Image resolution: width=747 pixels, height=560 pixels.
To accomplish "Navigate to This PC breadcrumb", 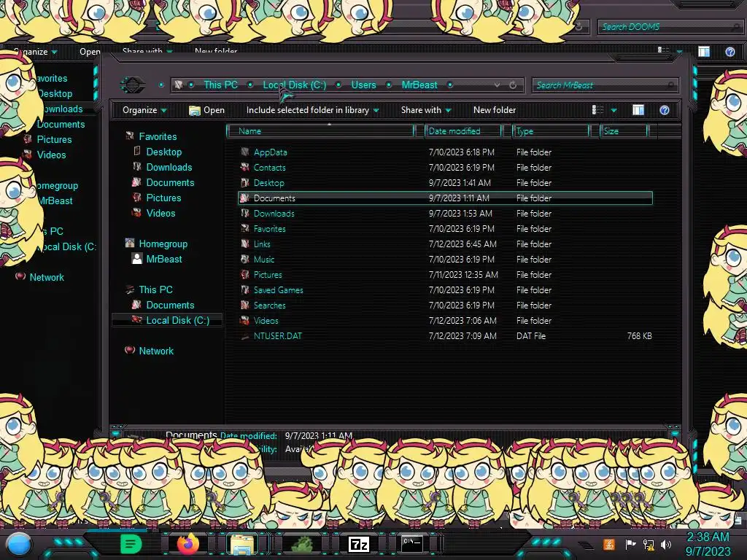I will (x=220, y=85).
